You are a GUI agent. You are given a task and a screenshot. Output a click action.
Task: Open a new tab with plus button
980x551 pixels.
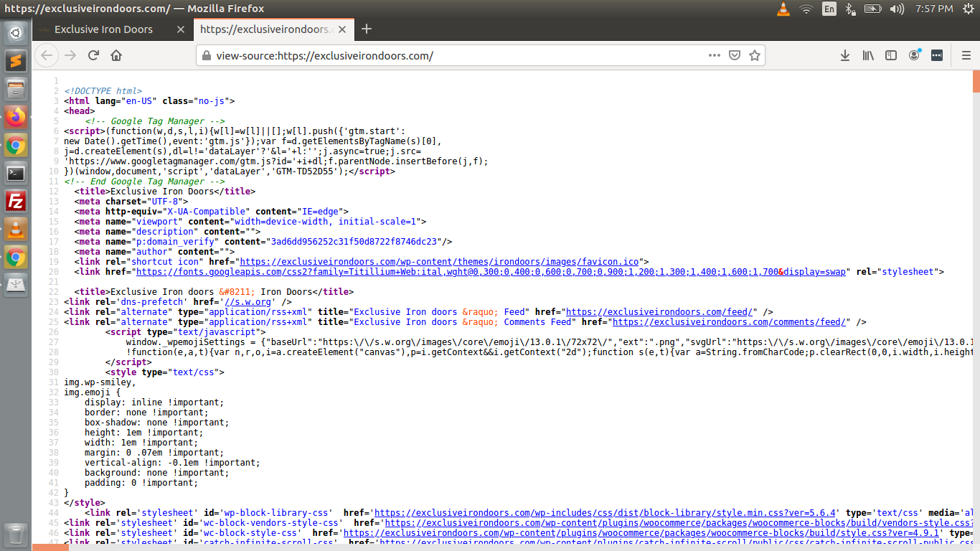pos(367,29)
